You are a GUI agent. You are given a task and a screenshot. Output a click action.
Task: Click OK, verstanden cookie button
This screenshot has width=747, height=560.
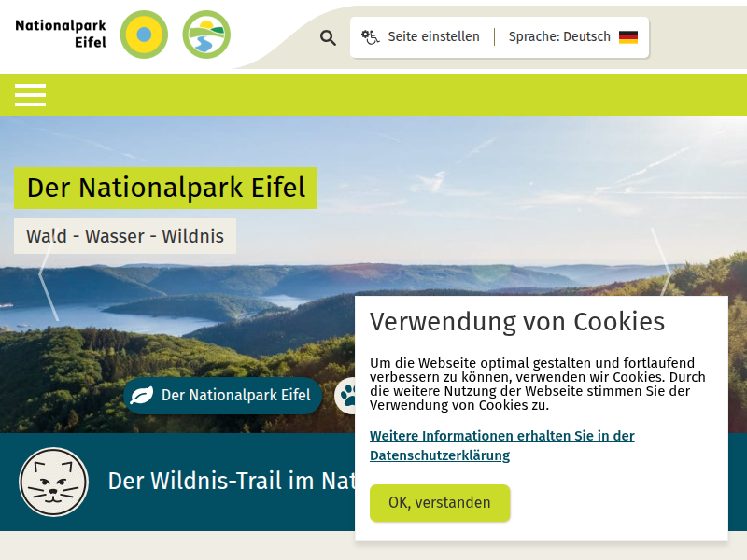coord(440,503)
